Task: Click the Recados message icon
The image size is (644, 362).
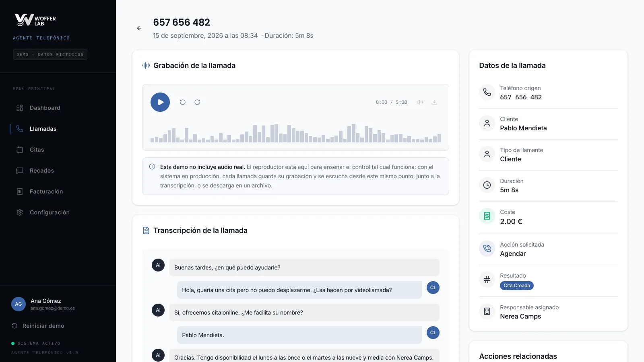Action: coord(20,171)
